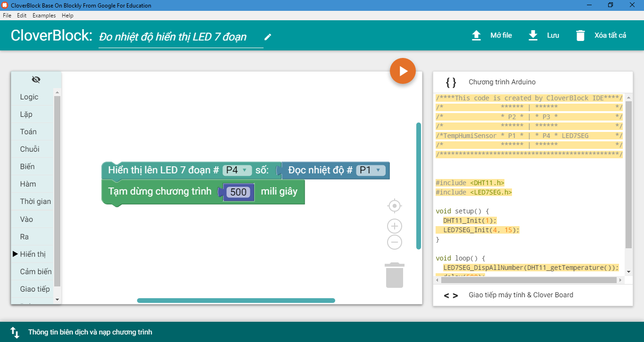Click the orange run program play button
Viewport: 644px width, 342px height.
[403, 71]
